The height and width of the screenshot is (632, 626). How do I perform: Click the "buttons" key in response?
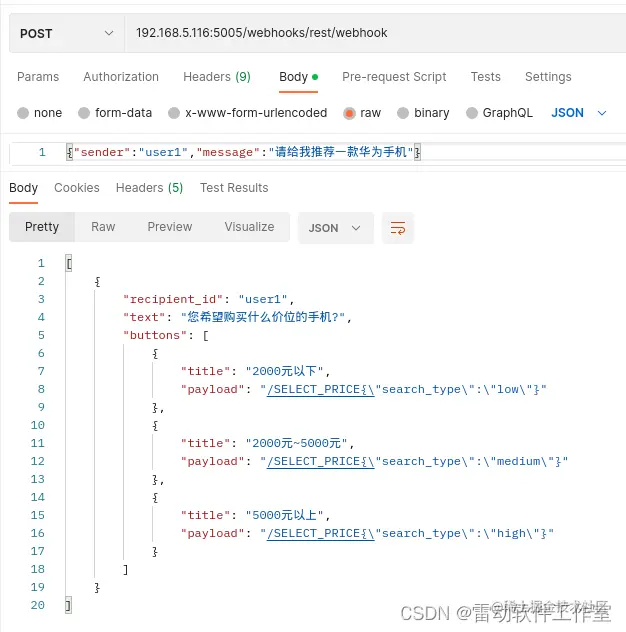[x=155, y=335]
